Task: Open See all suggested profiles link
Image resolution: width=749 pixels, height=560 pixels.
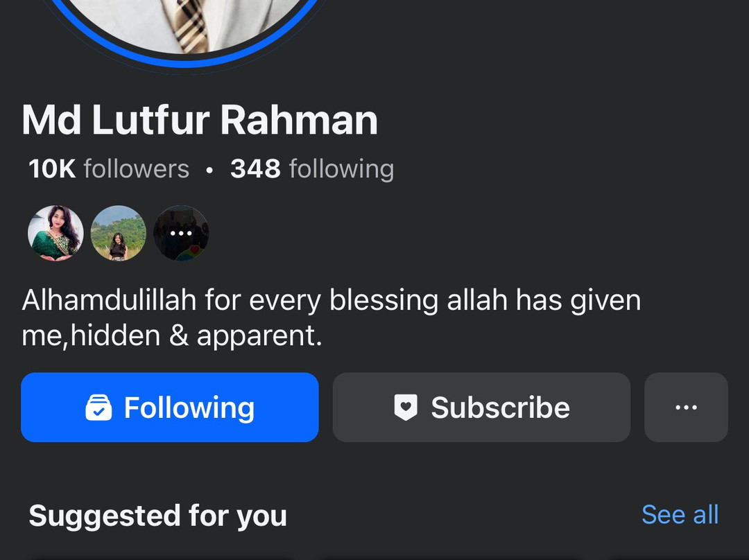Action: point(680,515)
